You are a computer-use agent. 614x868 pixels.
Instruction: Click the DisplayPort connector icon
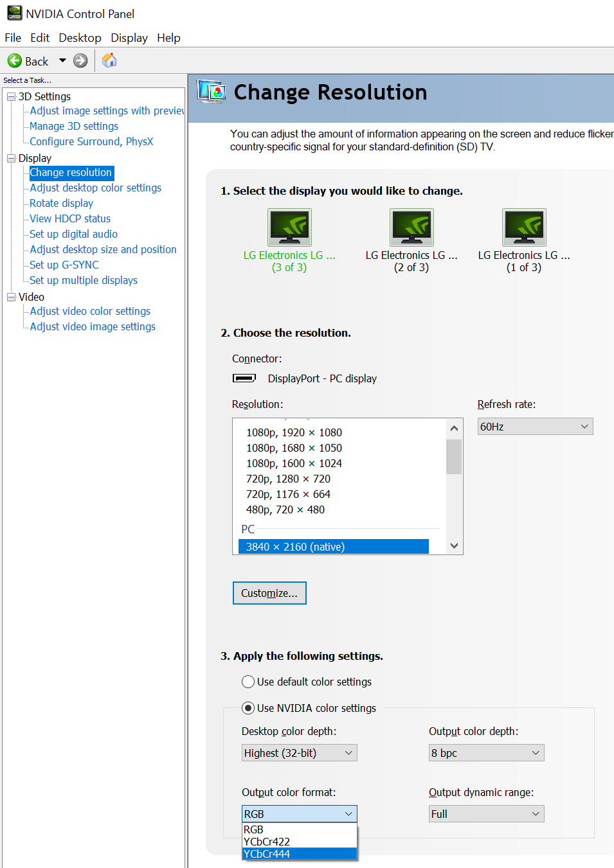coord(244,378)
